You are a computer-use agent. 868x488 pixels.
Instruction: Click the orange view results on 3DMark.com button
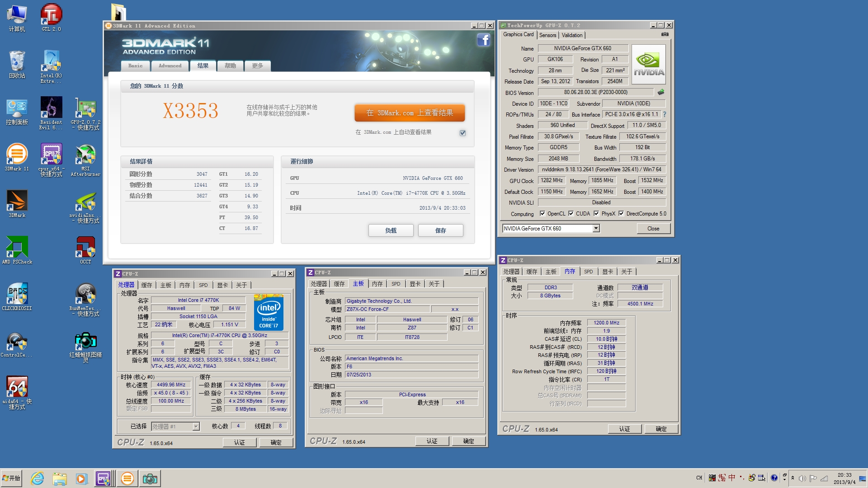coord(409,113)
